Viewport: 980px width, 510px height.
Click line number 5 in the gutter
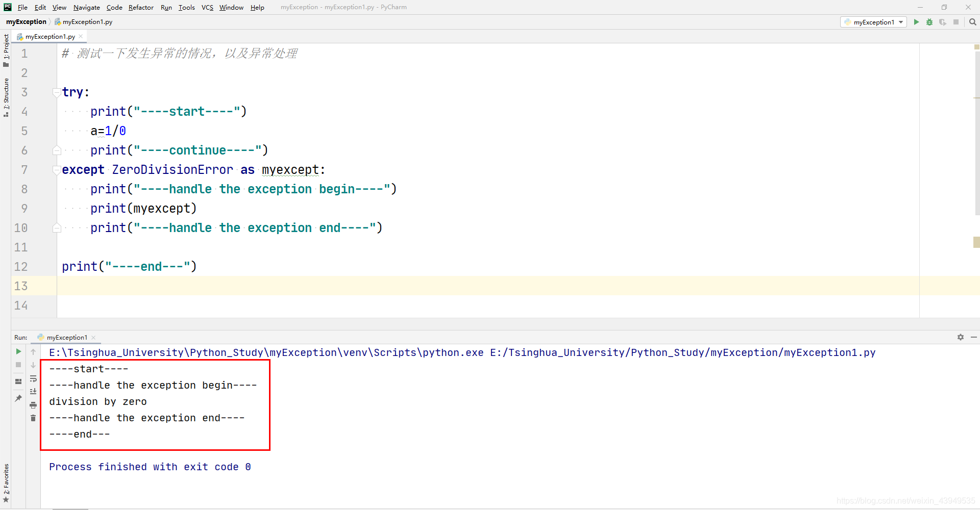click(24, 131)
